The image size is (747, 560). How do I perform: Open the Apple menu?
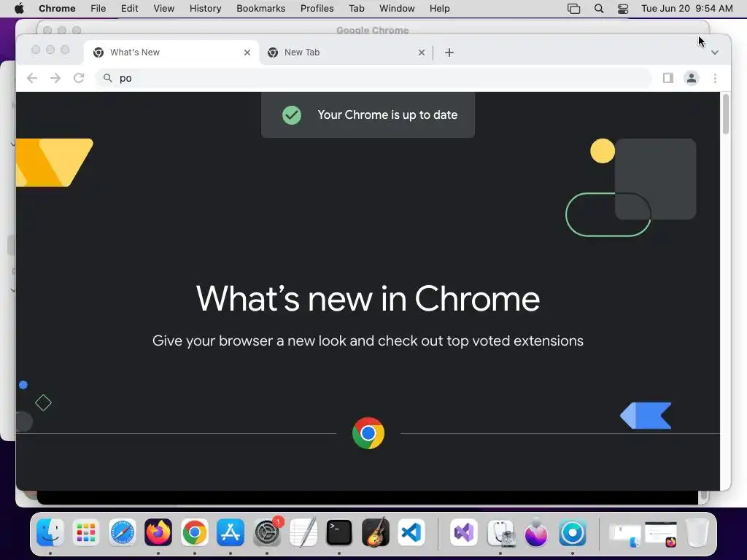(x=19, y=9)
